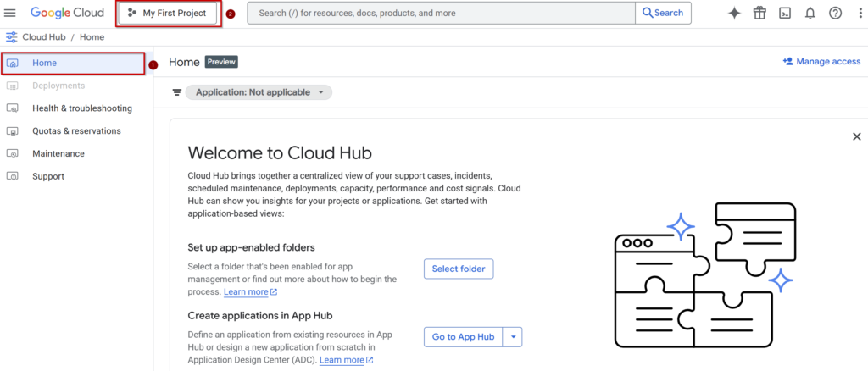
Task: Click the Google Cloud logo
Action: (67, 13)
